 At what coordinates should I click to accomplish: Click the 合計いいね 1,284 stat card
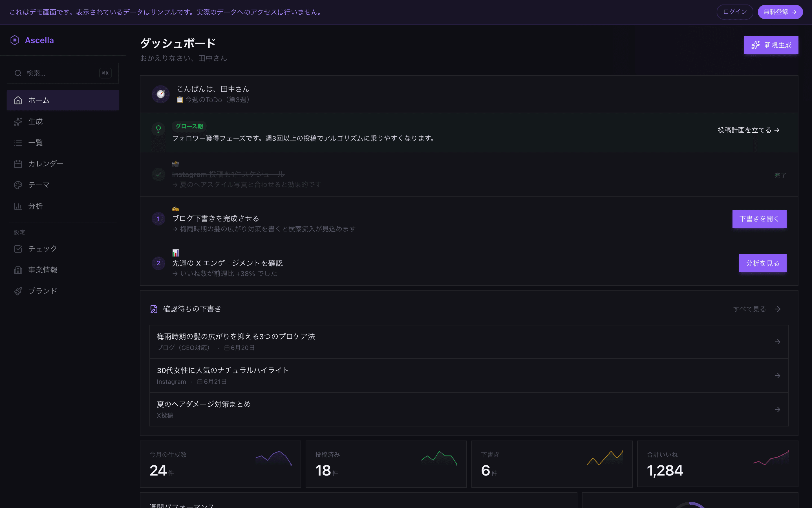tap(718, 464)
